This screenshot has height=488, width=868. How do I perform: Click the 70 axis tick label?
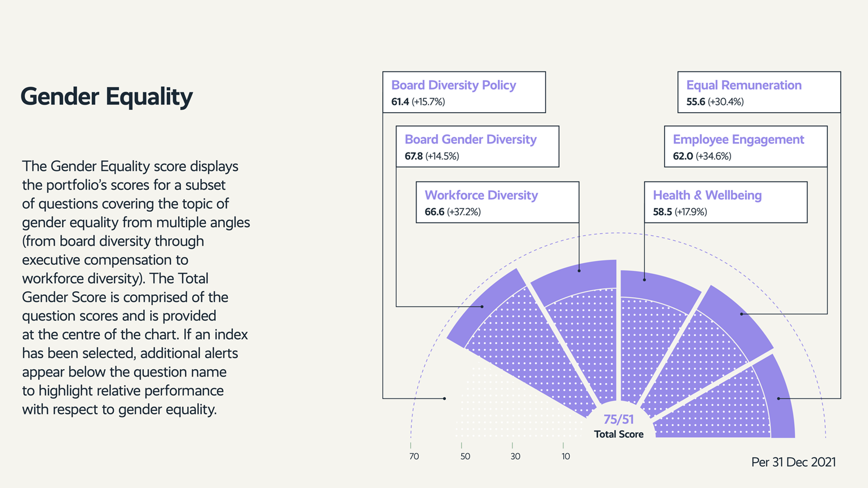click(x=414, y=456)
